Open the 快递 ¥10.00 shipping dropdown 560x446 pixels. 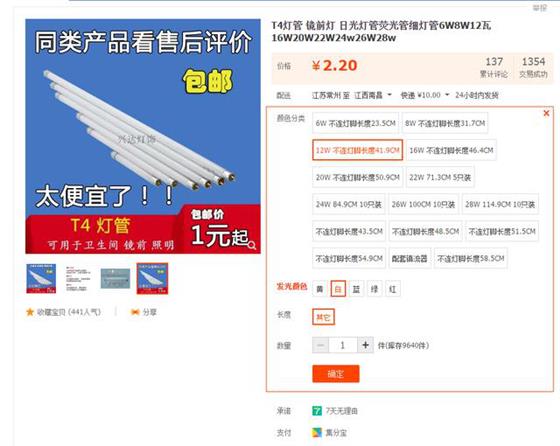coord(425,95)
